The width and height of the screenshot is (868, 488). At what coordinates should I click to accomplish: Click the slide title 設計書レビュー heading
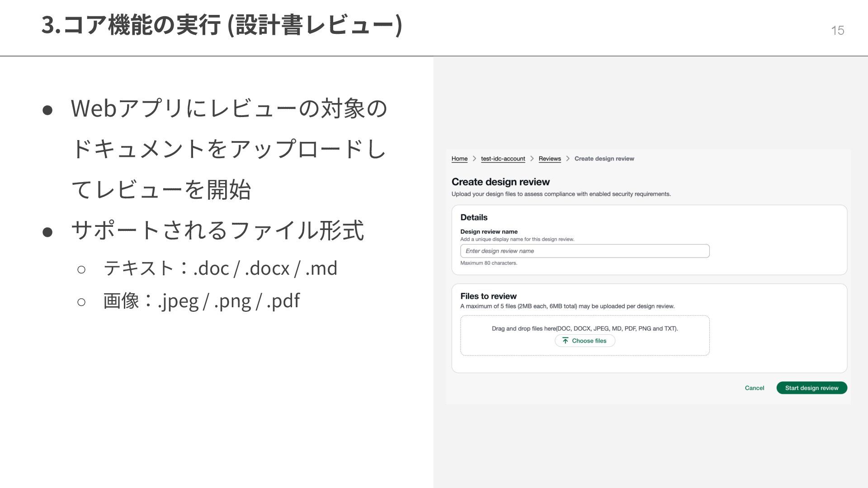click(222, 25)
